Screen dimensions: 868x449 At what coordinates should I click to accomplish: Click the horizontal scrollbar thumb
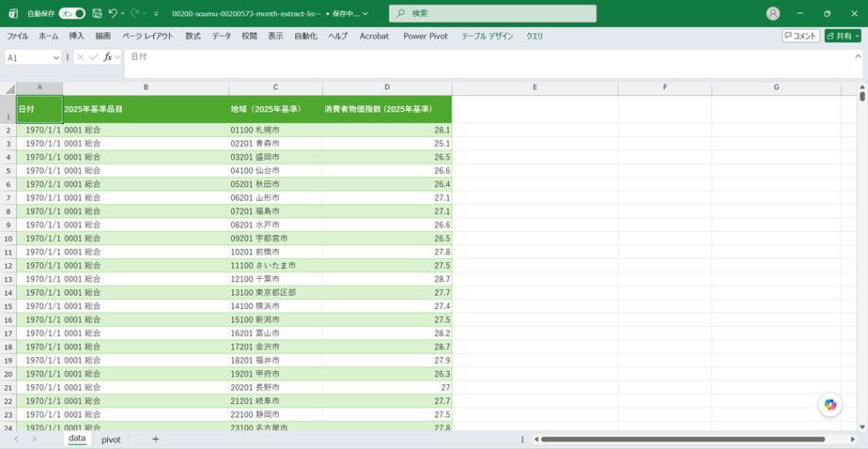tap(683, 439)
